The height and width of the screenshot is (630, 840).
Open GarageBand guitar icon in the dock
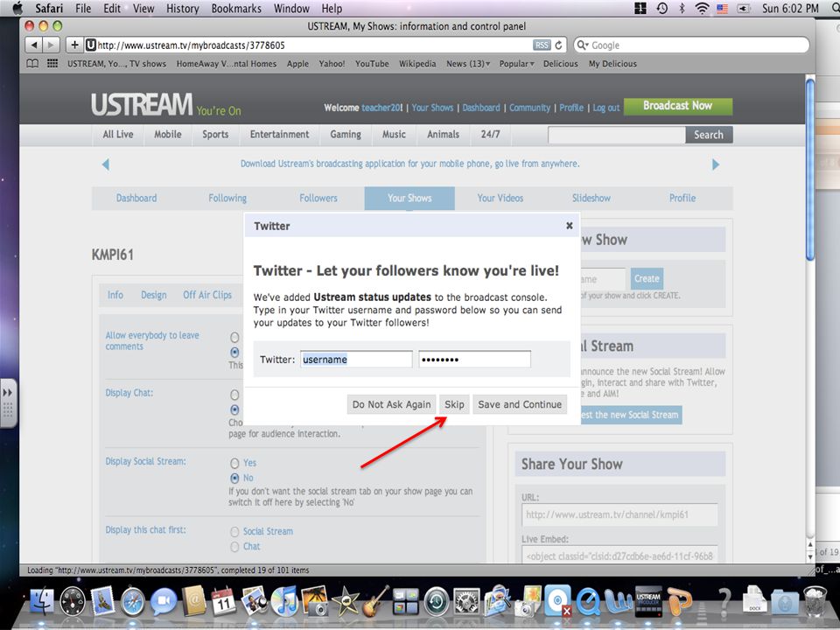375,601
